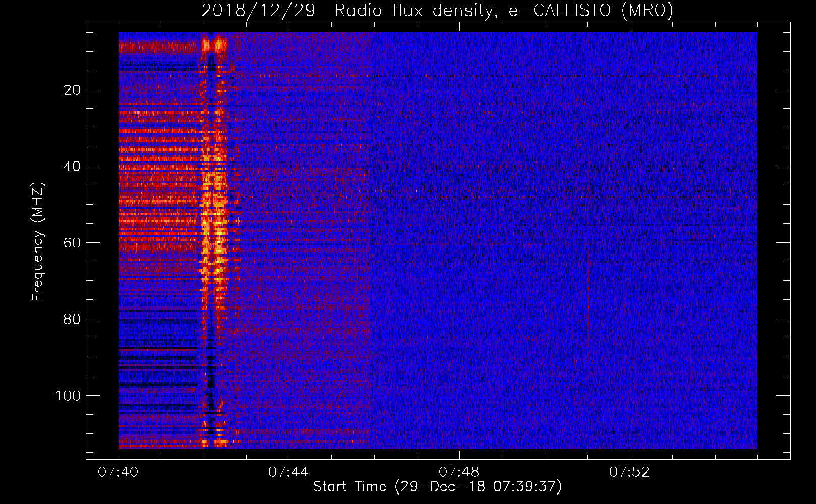Click the x-axis label 'Start Time (29-Dec-18 07:39:37)'
This screenshot has height=504, width=816.
click(437, 487)
